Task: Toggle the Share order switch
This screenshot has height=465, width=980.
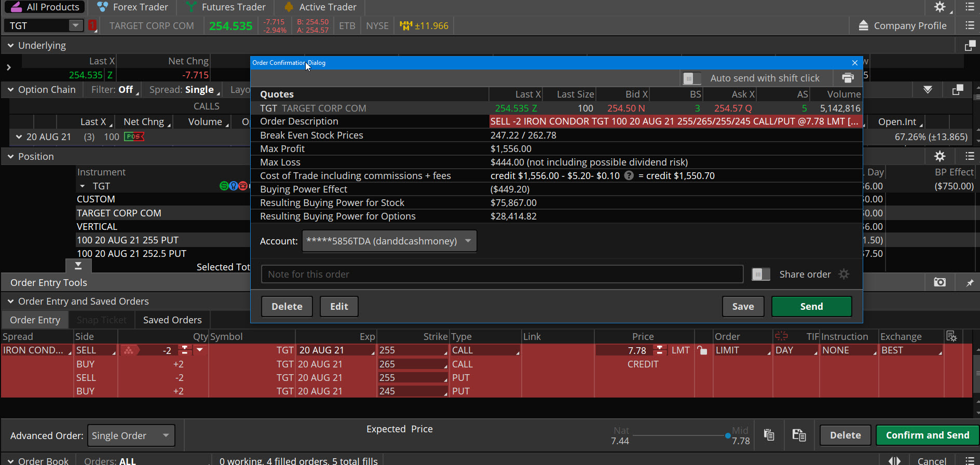Action: click(x=761, y=274)
